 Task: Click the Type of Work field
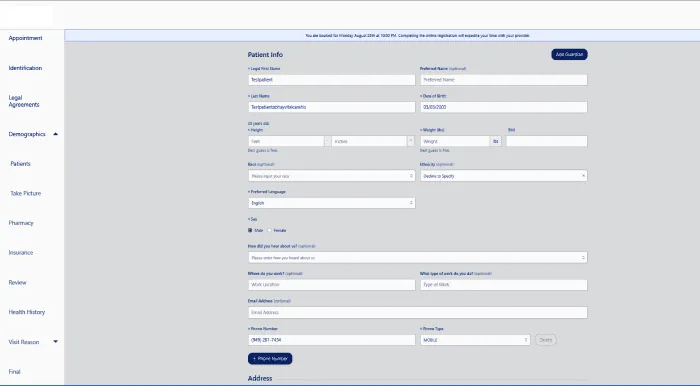coord(504,285)
